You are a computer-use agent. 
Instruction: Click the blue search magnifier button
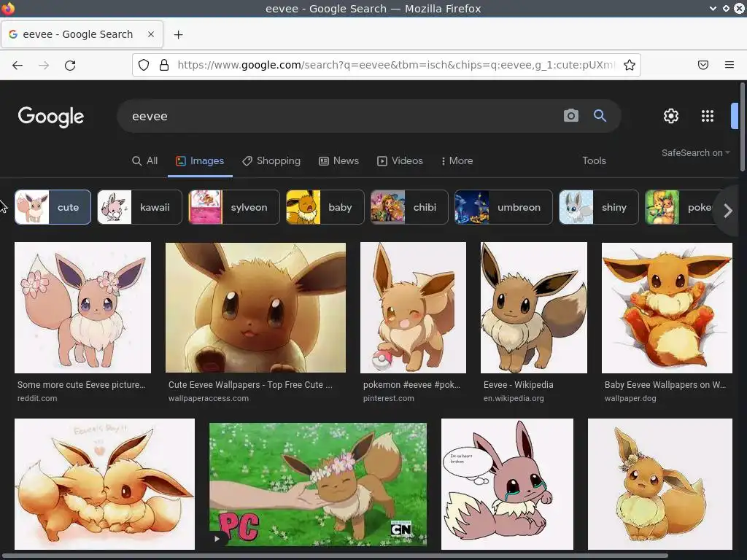pos(600,116)
